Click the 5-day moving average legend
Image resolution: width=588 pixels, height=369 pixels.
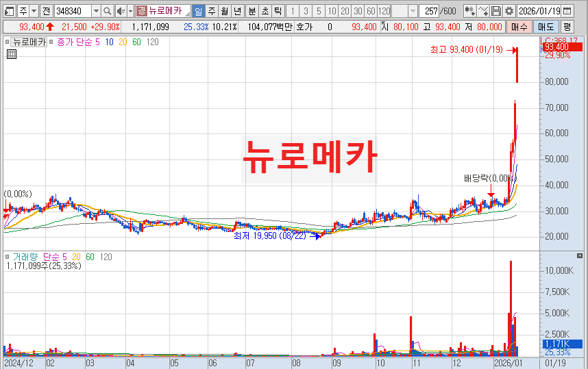(97, 42)
